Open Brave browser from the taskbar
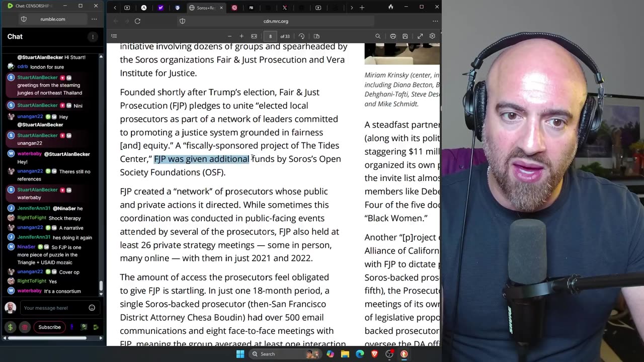Image resolution: width=644 pixels, height=362 pixels. tap(375, 354)
